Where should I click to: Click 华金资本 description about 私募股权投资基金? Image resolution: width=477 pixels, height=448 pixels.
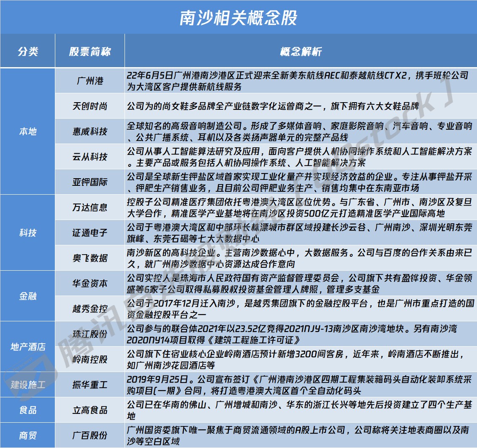pos(300,283)
